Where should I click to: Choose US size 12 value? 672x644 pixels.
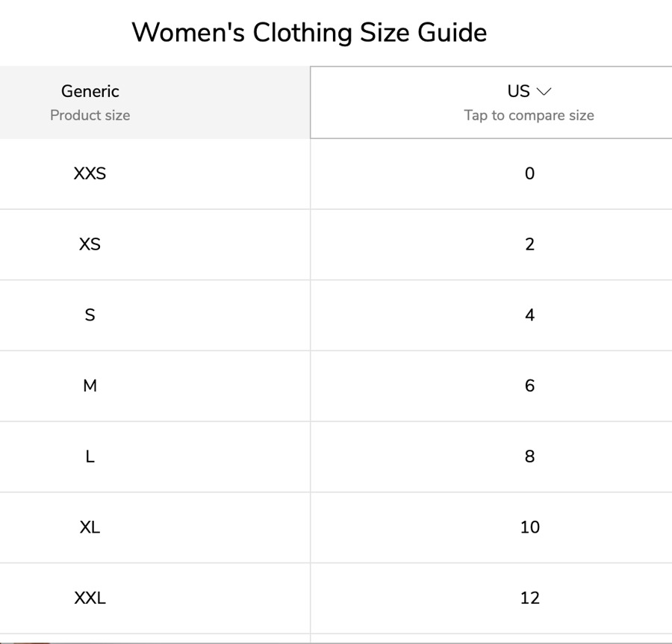tap(529, 598)
